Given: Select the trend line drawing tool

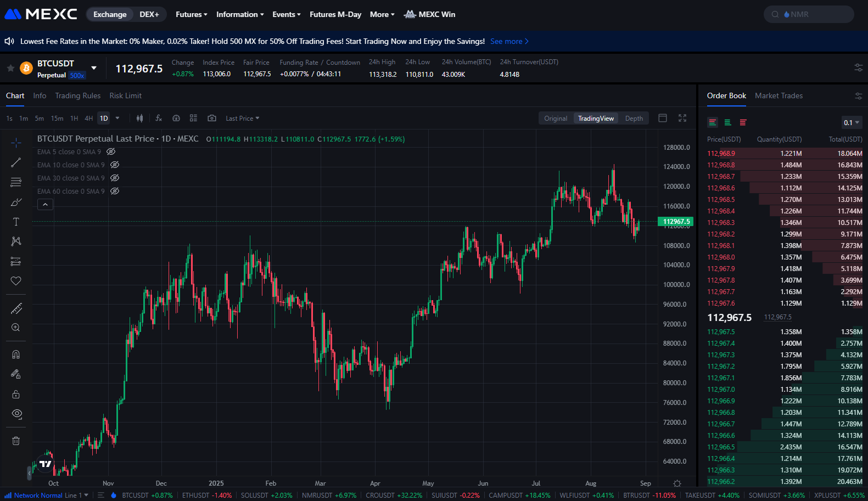Looking at the screenshot, I should point(16,162).
